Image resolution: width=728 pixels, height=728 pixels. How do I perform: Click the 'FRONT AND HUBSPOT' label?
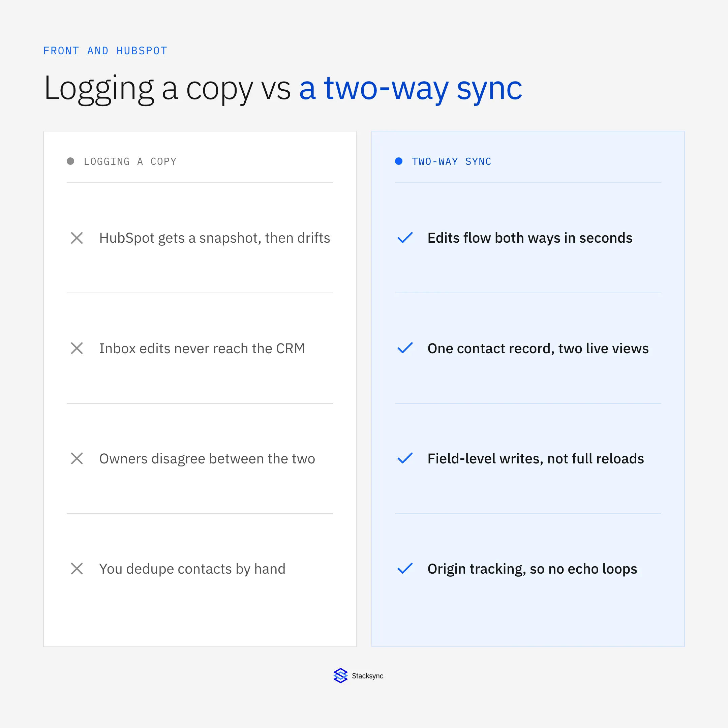tap(105, 51)
